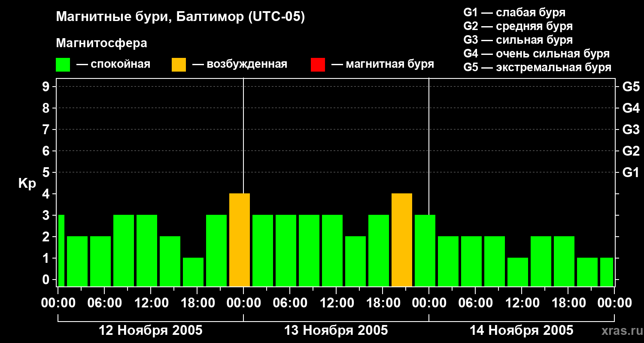Image resolution: width=644 pixels, height=343 pixels.
Task: Click the 06:00 time label for 13 Ноября
Action: pos(290,303)
